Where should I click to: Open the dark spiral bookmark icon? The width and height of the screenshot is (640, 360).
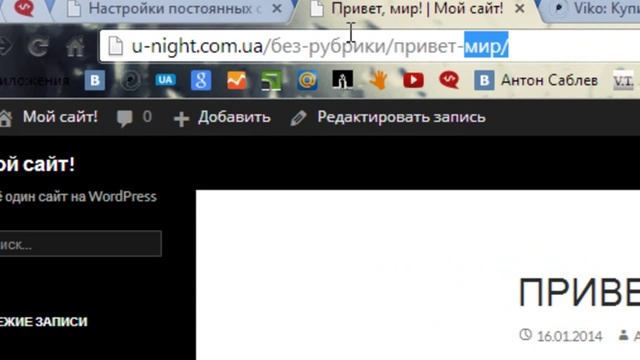130,80
